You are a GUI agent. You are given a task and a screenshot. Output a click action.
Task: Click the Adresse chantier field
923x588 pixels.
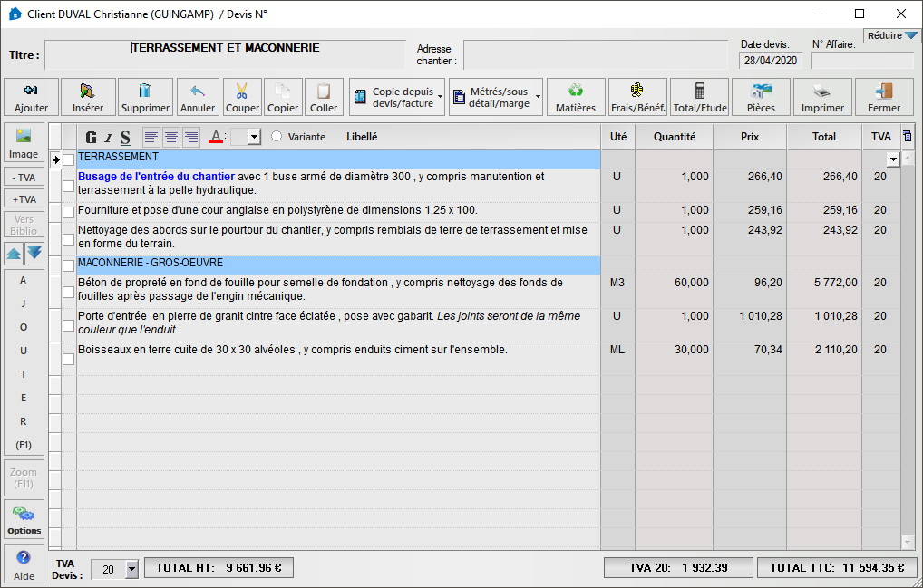596,54
